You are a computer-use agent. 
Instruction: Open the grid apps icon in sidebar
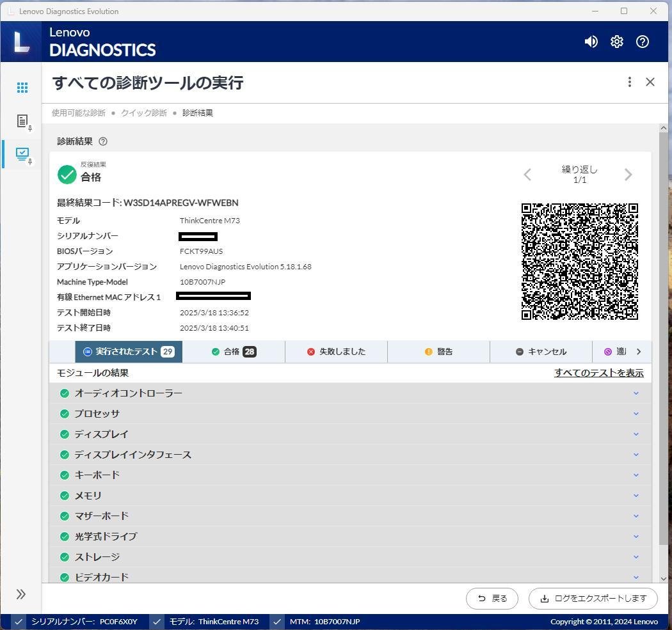point(22,88)
